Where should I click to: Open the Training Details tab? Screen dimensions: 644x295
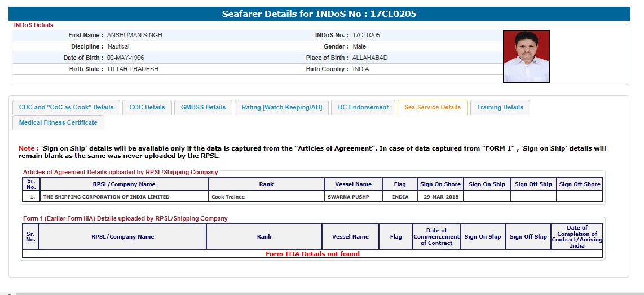click(500, 107)
